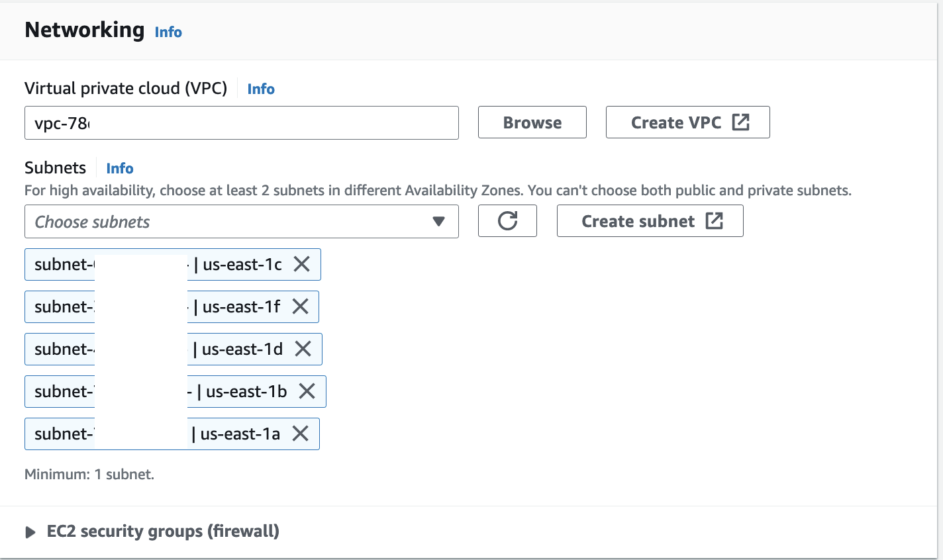943x560 pixels.
Task: Focus the VPC ID input field
Action: (242, 122)
